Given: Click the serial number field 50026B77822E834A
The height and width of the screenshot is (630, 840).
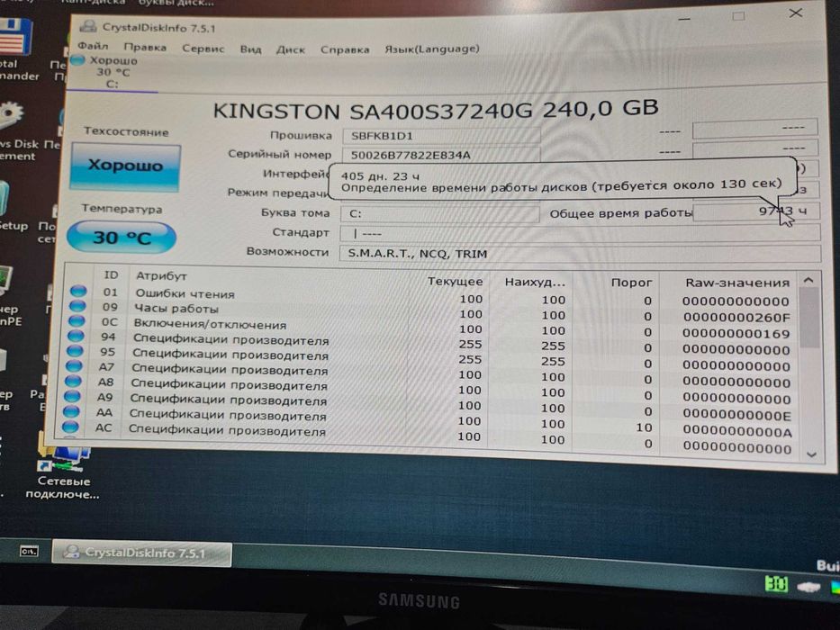Looking at the screenshot, I should (x=441, y=155).
